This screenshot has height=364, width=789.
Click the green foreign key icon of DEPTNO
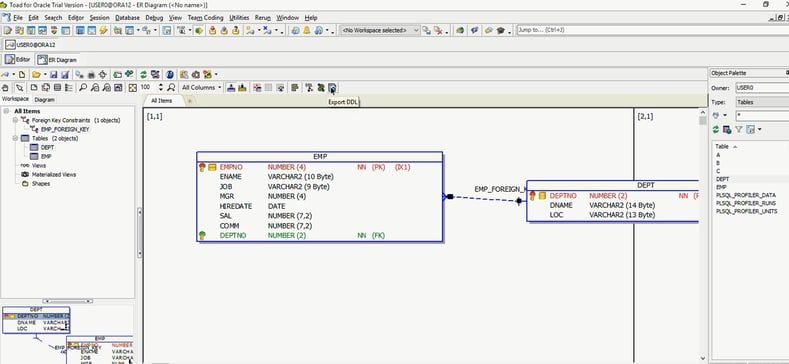[202, 235]
